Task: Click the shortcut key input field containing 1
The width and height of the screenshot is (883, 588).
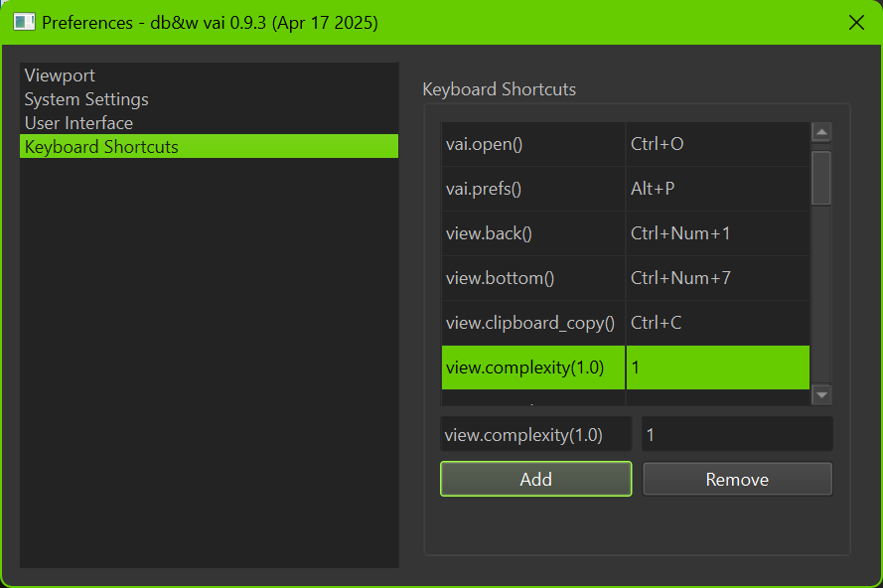Action: [x=737, y=434]
